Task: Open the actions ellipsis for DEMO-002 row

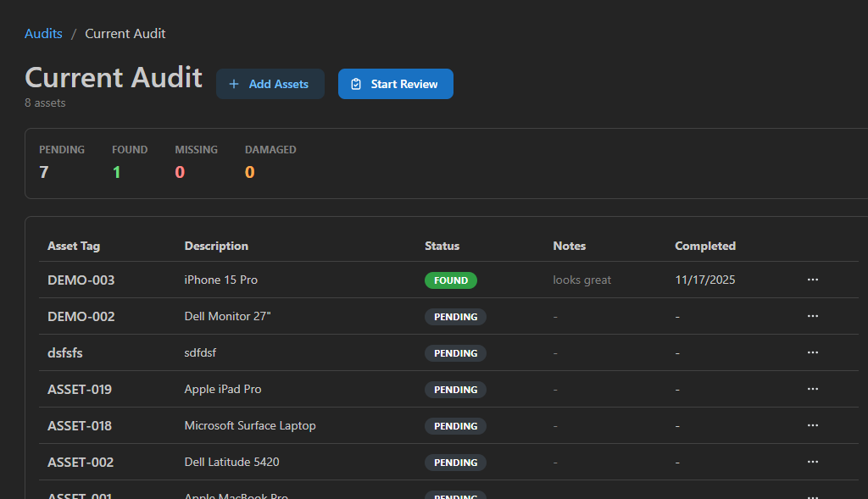Action: (813, 316)
